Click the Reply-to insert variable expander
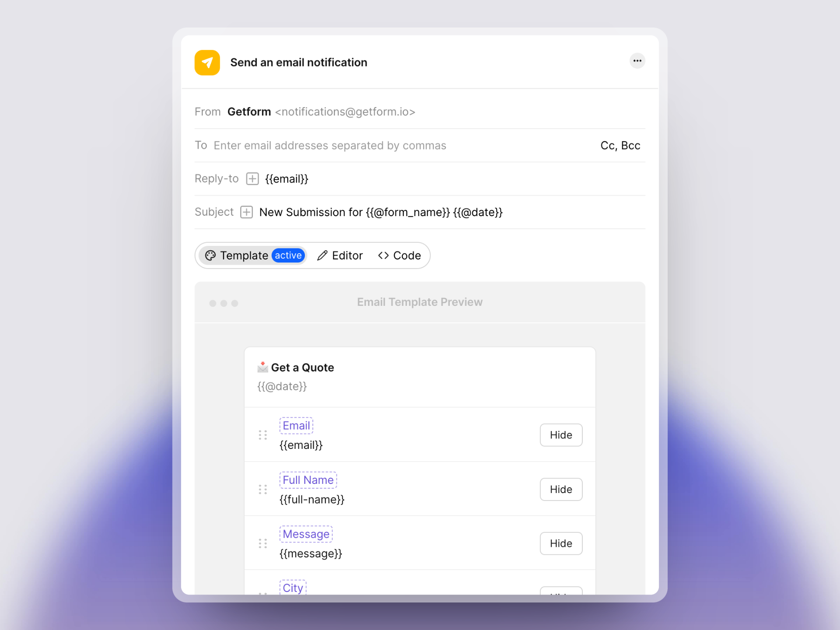840x630 pixels. (253, 178)
